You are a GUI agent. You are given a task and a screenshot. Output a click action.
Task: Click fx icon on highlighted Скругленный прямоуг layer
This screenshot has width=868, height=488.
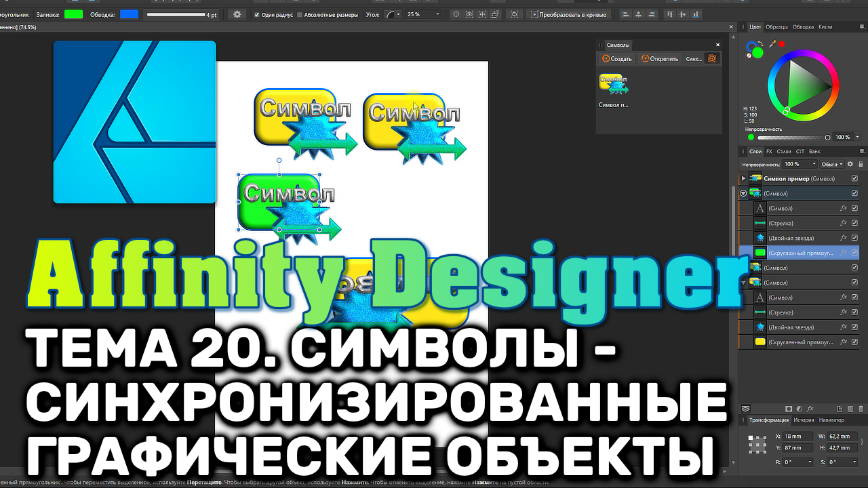click(844, 253)
